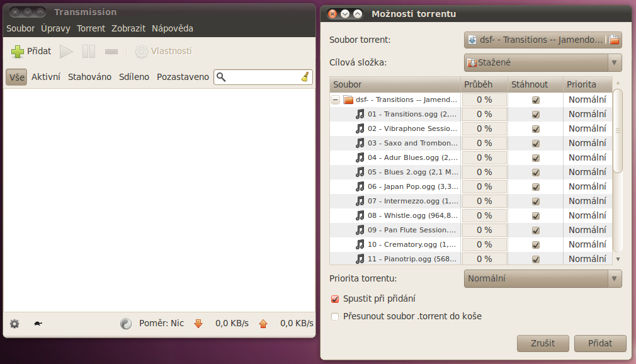Click music note icon of 04 - Adur Blues.ogg
The image size is (636, 364).
point(360,157)
